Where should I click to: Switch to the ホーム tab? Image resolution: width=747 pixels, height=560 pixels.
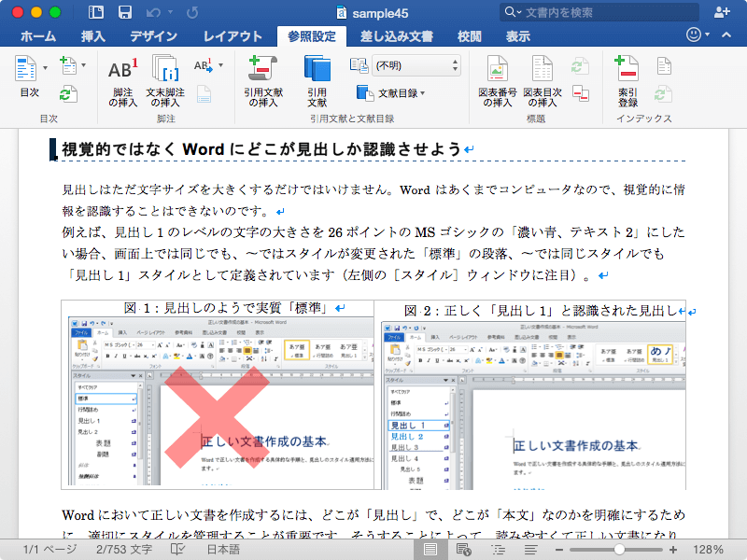click(38, 36)
